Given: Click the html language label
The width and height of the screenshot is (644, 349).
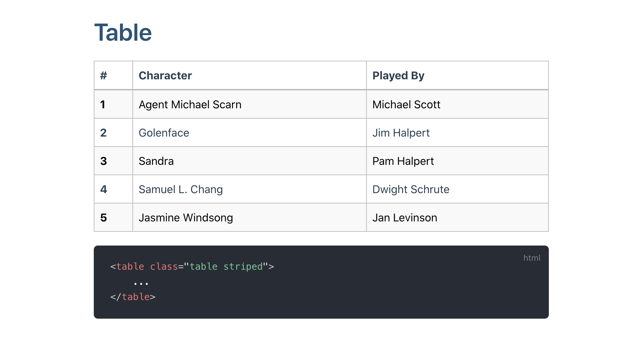Looking at the screenshot, I should (532, 258).
